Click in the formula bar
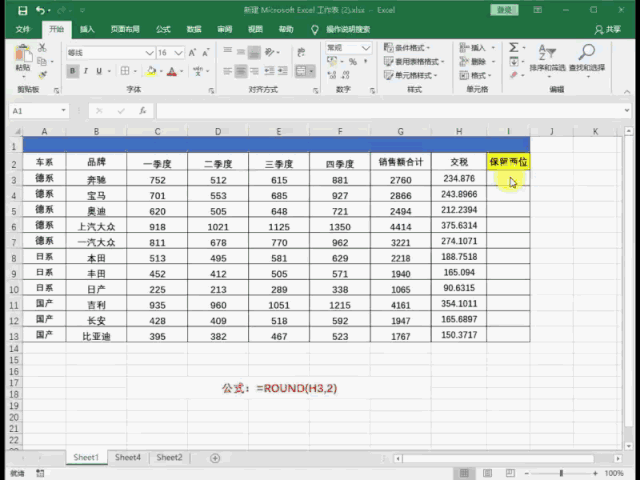This screenshot has width=640, height=480. (x=390, y=111)
